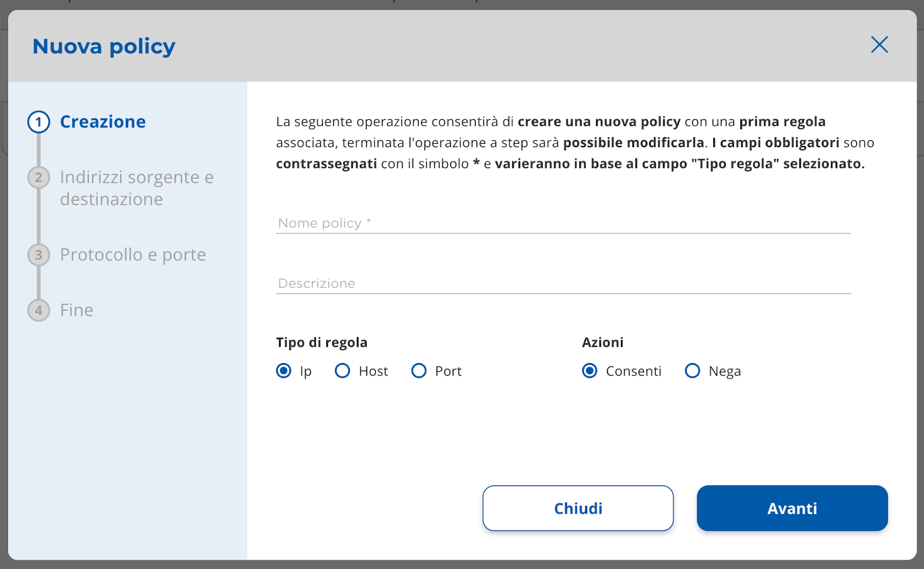The width and height of the screenshot is (924, 569).
Task: Click step 3 circle icon in wizard
Action: point(39,254)
